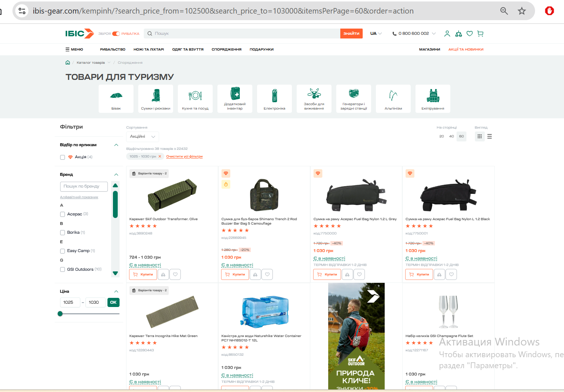Click the site info icon in address bar
Image resolution: width=564 pixels, height=392 pixels.
tap(22, 11)
